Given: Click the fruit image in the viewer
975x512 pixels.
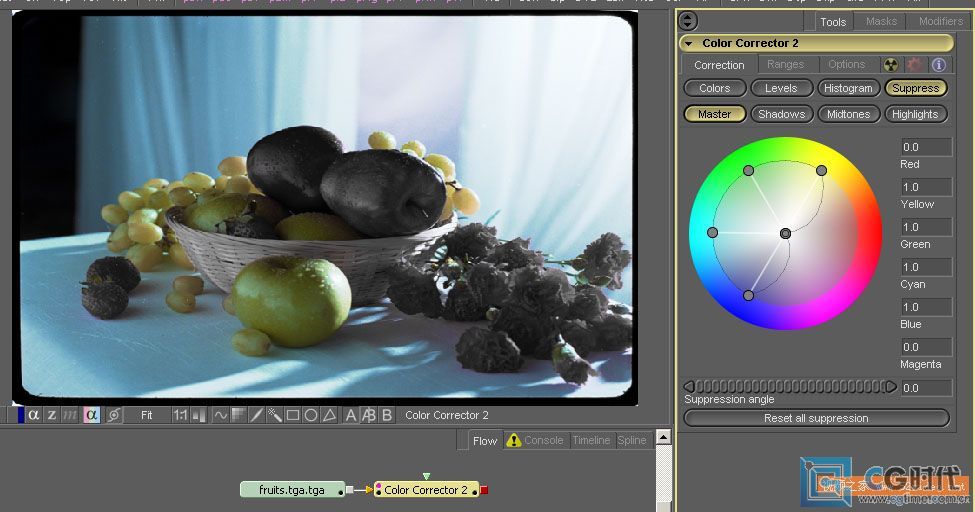Looking at the screenshot, I should 323,207.
